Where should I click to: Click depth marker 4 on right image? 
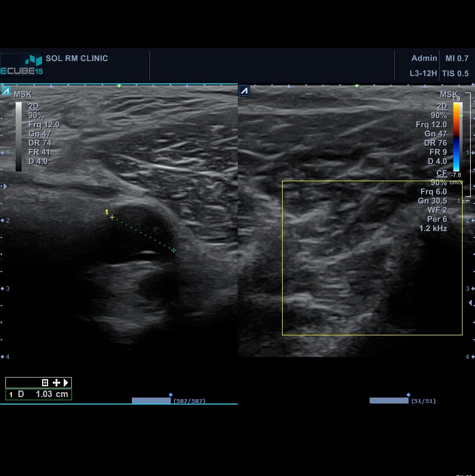467,356
